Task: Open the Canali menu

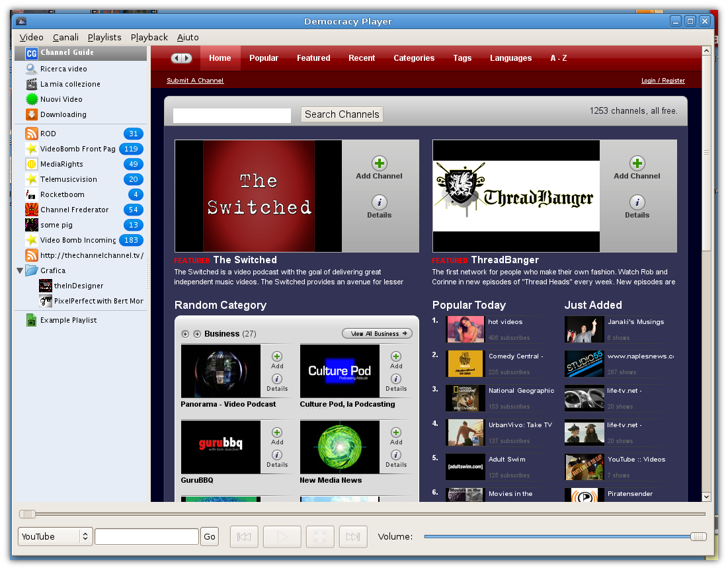Action: click(x=65, y=38)
